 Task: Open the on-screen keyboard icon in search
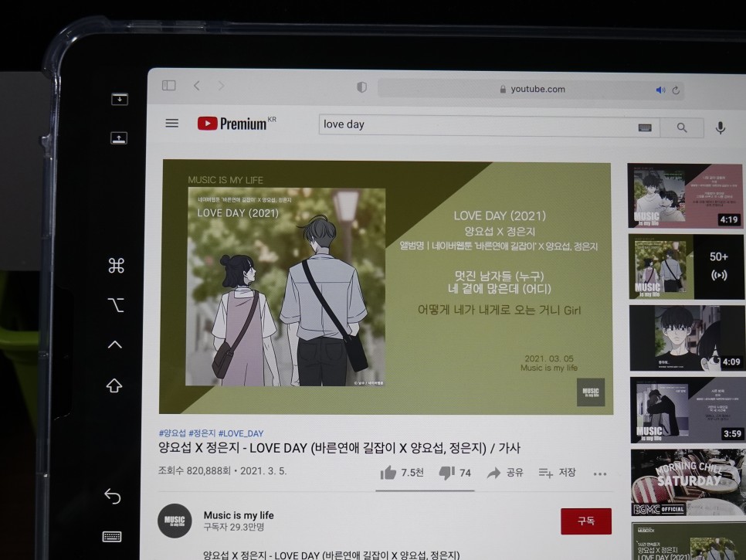645,127
